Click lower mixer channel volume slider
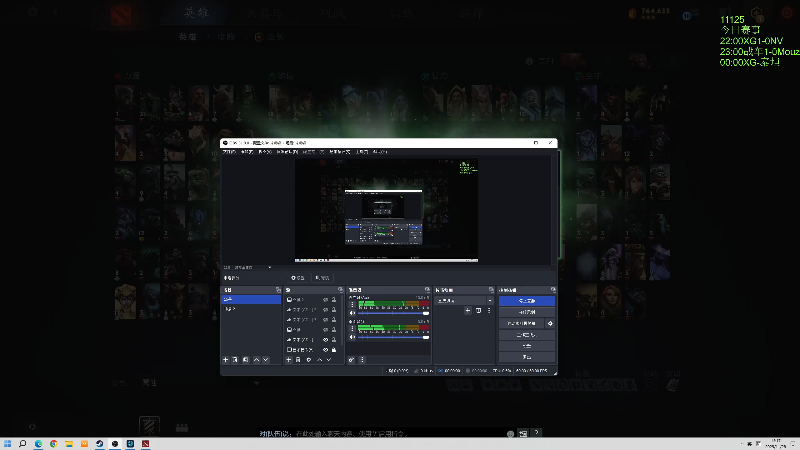Image resolution: width=800 pixels, height=450 pixels. 393,337
